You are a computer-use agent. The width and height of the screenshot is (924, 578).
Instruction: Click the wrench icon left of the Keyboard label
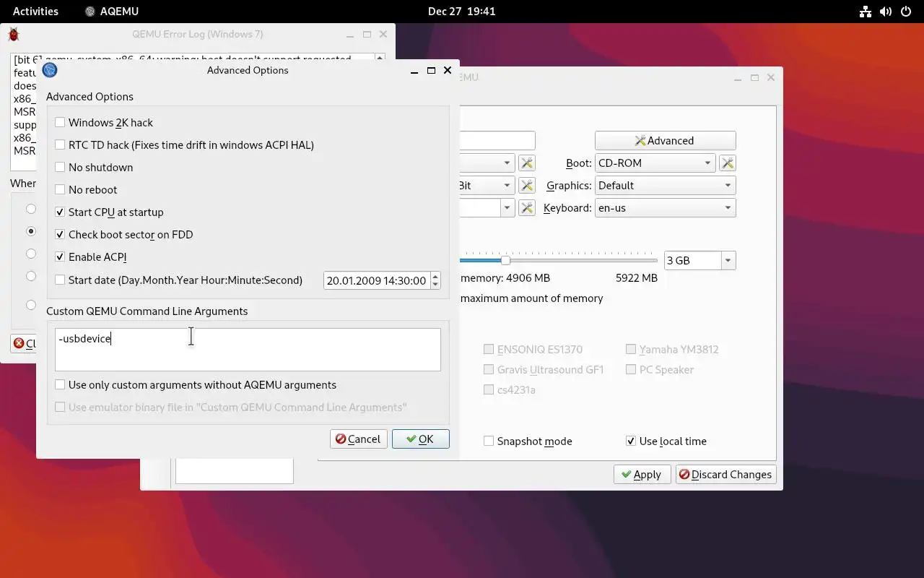click(x=527, y=208)
